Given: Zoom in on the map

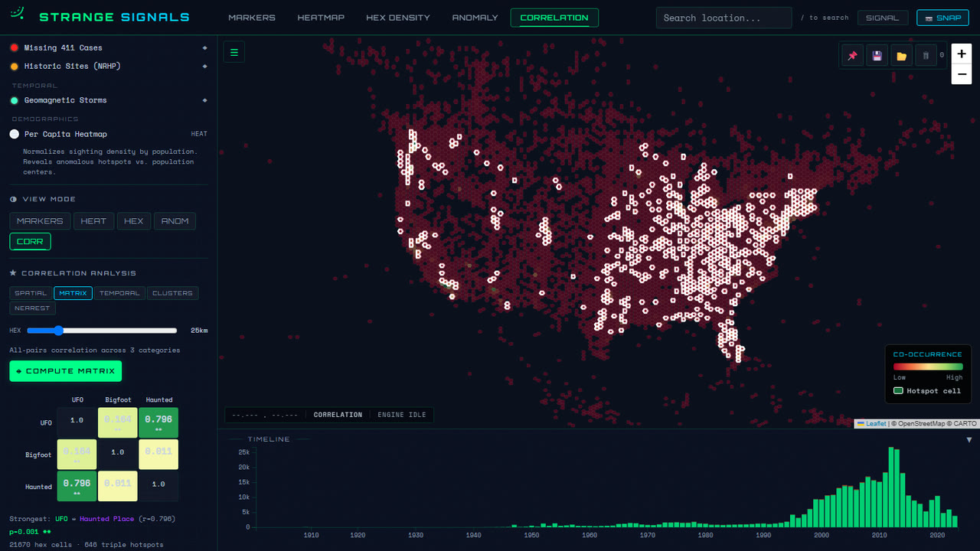Looking at the screenshot, I should [x=962, y=54].
